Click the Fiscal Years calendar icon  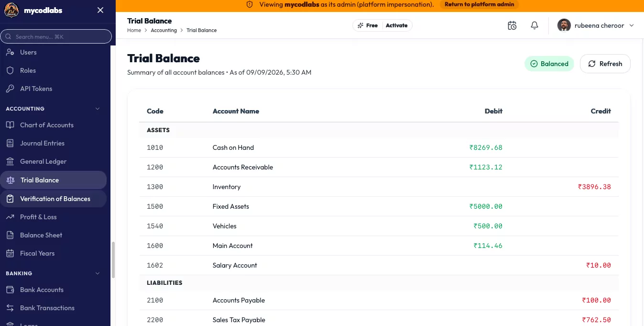click(x=10, y=253)
